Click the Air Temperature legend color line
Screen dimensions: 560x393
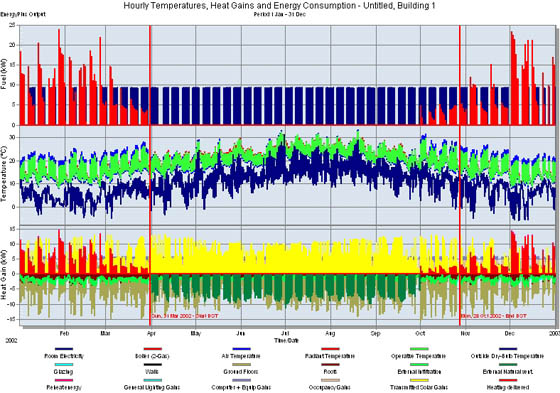(x=241, y=349)
